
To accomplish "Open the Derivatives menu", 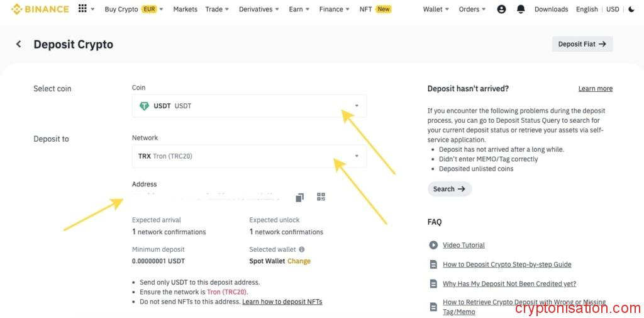I will 259,9.
